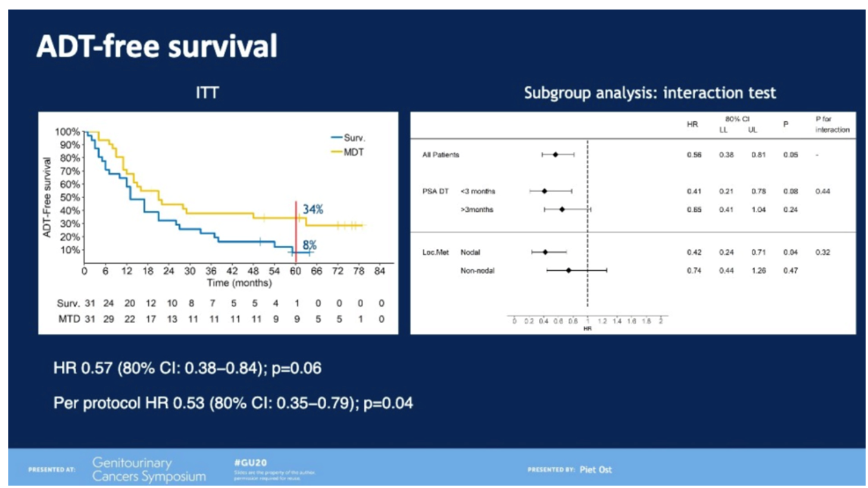Click the red vertical line at 60 months
868x488 pixels.
click(x=296, y=232)
